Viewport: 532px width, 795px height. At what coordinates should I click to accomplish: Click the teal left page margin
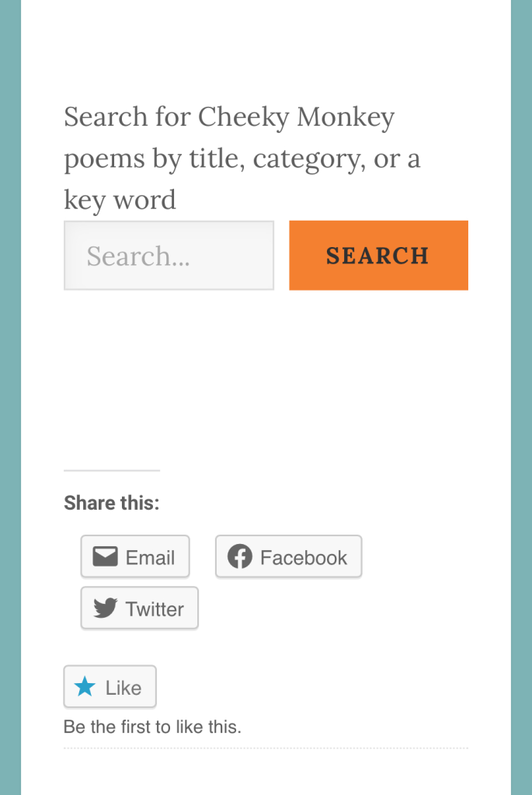coord(10,389)
